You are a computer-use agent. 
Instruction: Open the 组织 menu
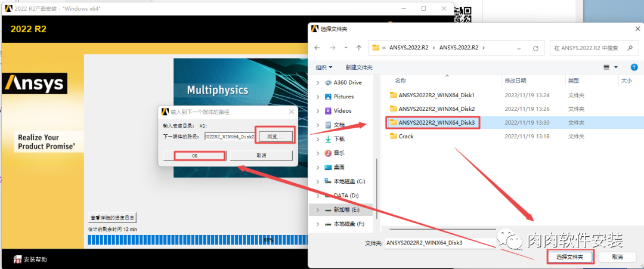coord(324,67)
